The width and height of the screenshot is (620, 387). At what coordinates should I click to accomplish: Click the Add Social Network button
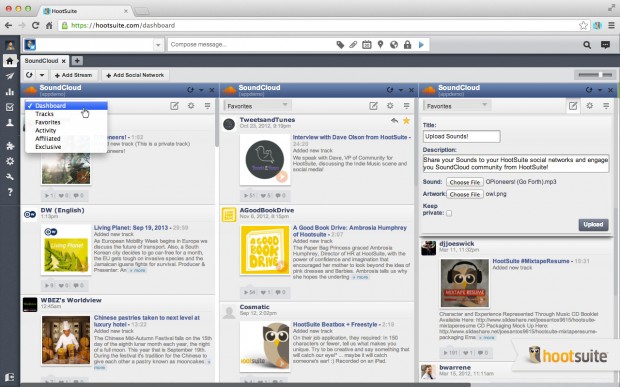pyautogui.click(x=135, y=75)
